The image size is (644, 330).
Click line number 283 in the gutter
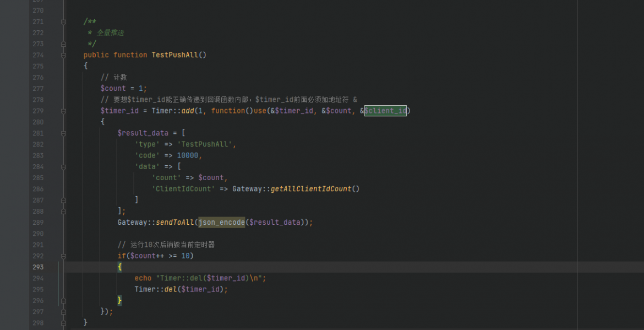(38, 155)
